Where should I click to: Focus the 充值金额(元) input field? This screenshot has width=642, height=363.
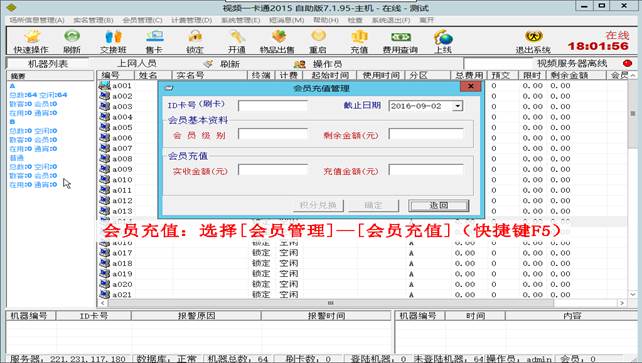tap(426, 170)
